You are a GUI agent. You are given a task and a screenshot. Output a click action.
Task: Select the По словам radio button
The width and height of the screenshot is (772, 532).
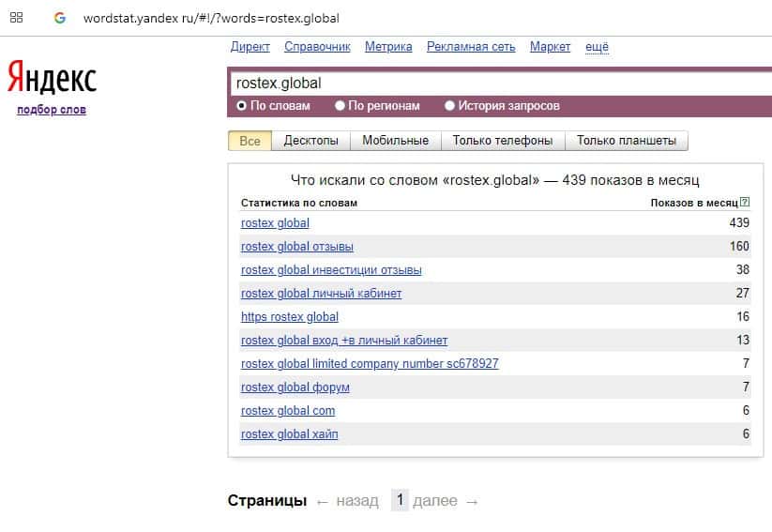pos(241,105)
